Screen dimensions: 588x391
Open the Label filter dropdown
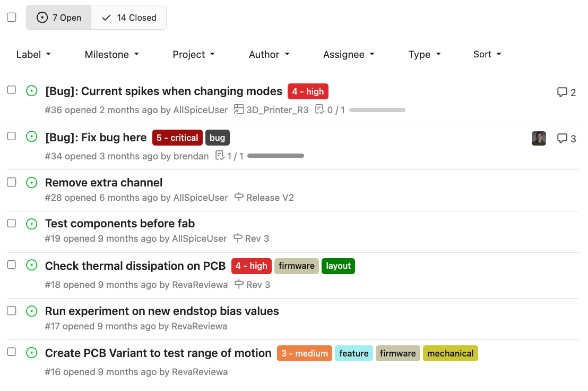pos(33,54)
